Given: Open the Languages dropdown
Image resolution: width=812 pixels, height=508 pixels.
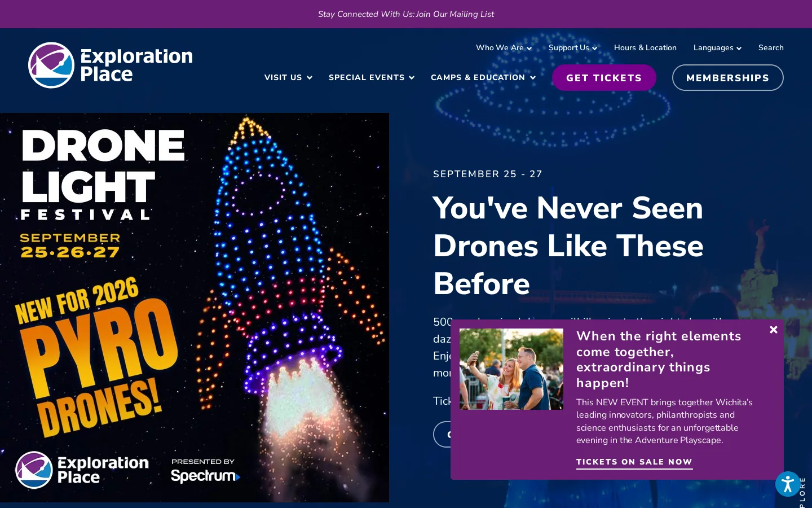Looking at the screenshot, I should pyautogui.click(x=717, y=48).
